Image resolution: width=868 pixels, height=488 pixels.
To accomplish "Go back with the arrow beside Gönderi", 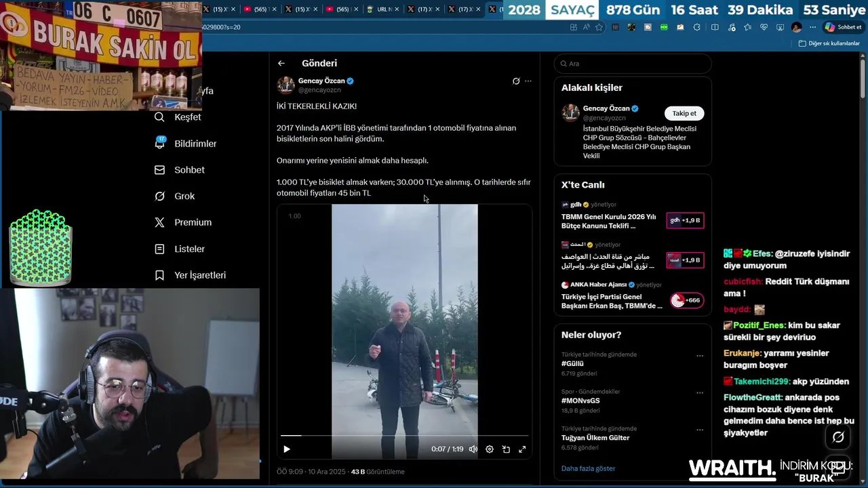I will (x=281, y=63).
